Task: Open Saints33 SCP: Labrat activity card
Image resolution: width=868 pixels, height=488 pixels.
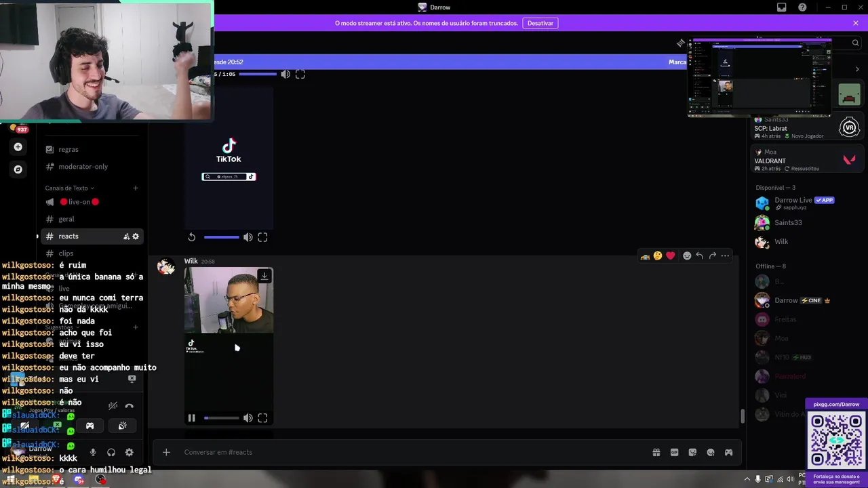Action: point(806,128)
